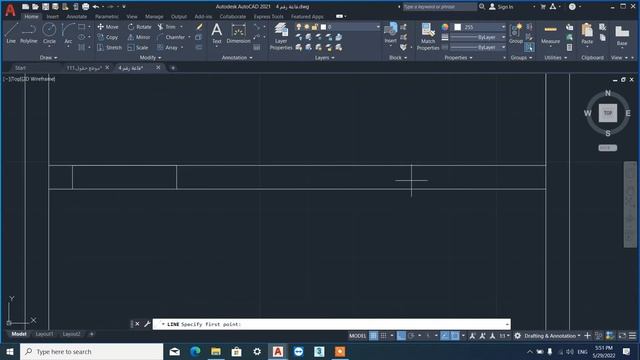Activate the Trim command
Image resolution: width=640 pixels, height=360 pixels.
(x=167, y=27)
